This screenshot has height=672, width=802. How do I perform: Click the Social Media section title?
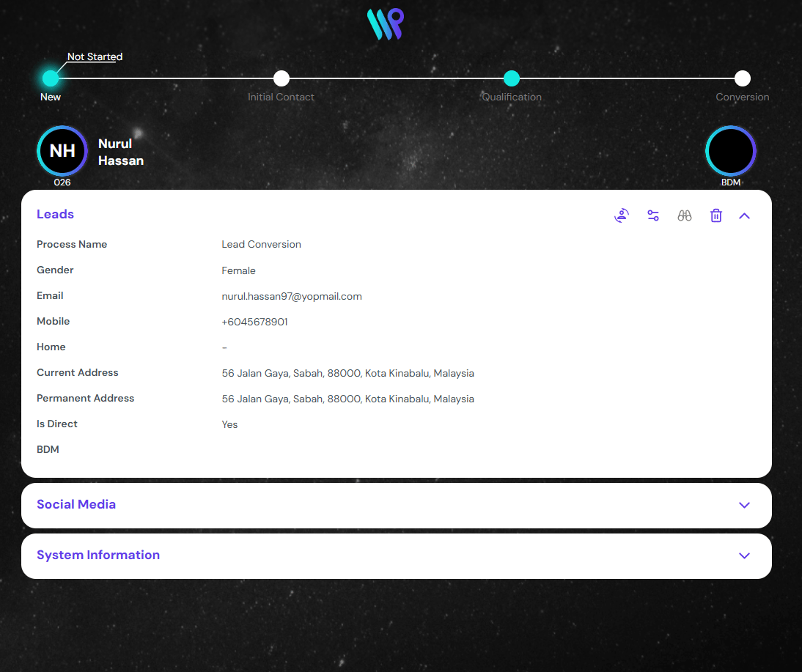[76, 504]
